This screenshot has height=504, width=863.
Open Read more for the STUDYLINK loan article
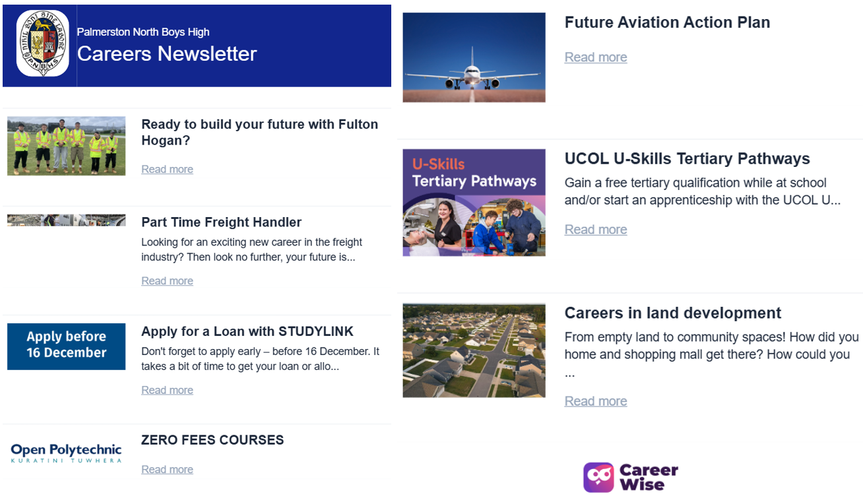tap(167, 391)
